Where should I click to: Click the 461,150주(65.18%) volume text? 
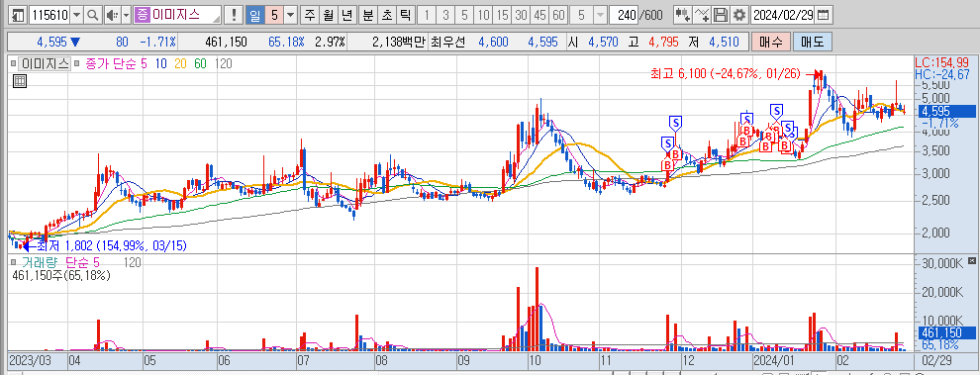click(61, 276)
